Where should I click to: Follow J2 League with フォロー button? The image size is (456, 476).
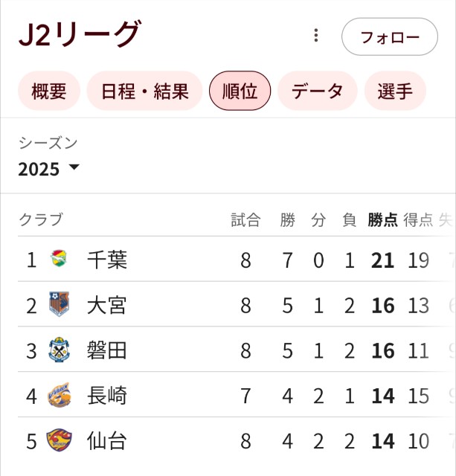point(390,36)
